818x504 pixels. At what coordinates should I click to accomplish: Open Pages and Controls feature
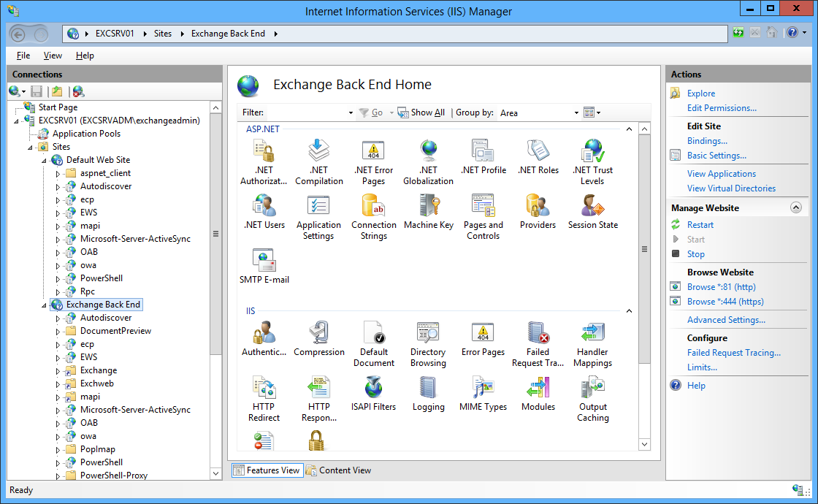[x=483, y=217]
